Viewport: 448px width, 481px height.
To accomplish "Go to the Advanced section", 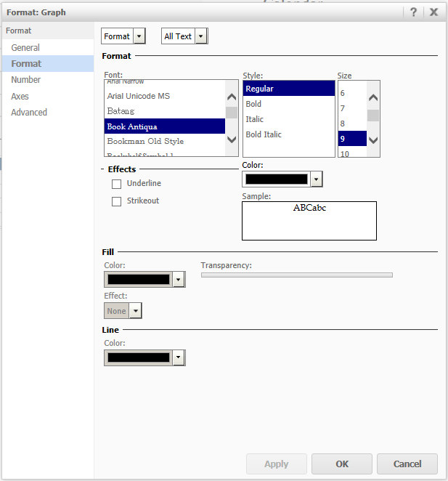I will click(29, 113).
